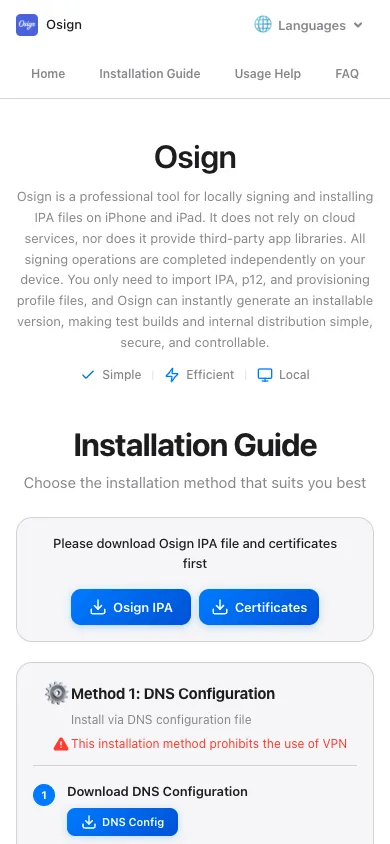Click the Osign description paragraph
Viewport: 390px width, 844px height.
click(x=195, y=270)
